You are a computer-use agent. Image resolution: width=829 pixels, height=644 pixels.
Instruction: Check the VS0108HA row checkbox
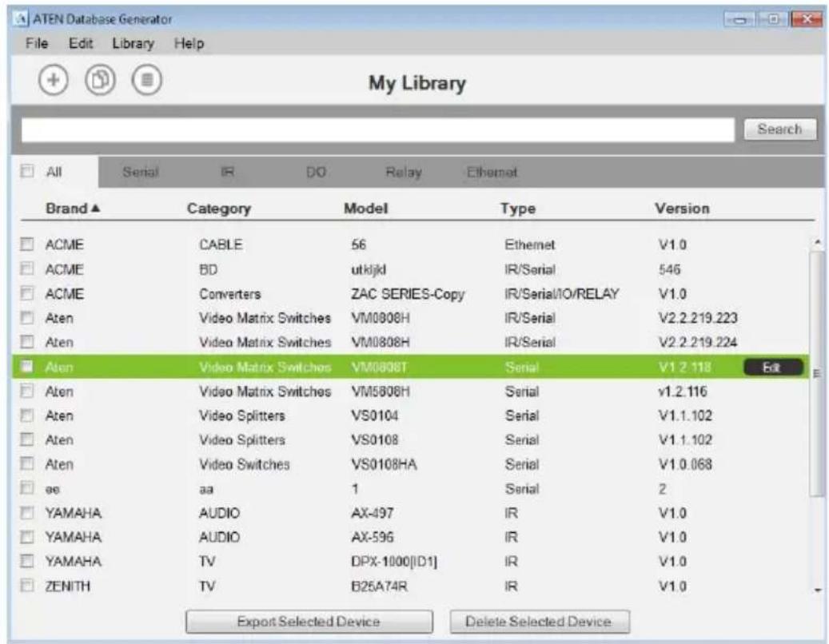click(27, 464)
